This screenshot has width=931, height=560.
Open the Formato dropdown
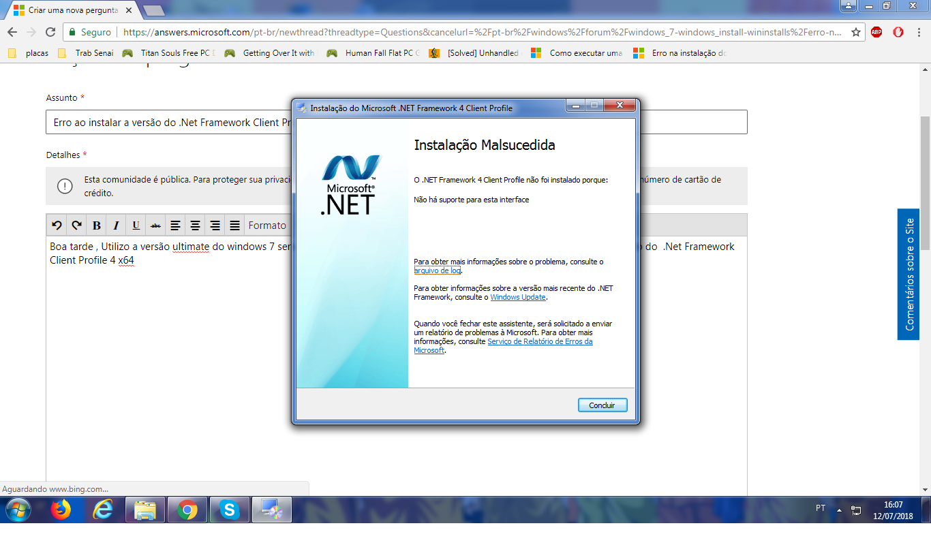tap(268, 225)
